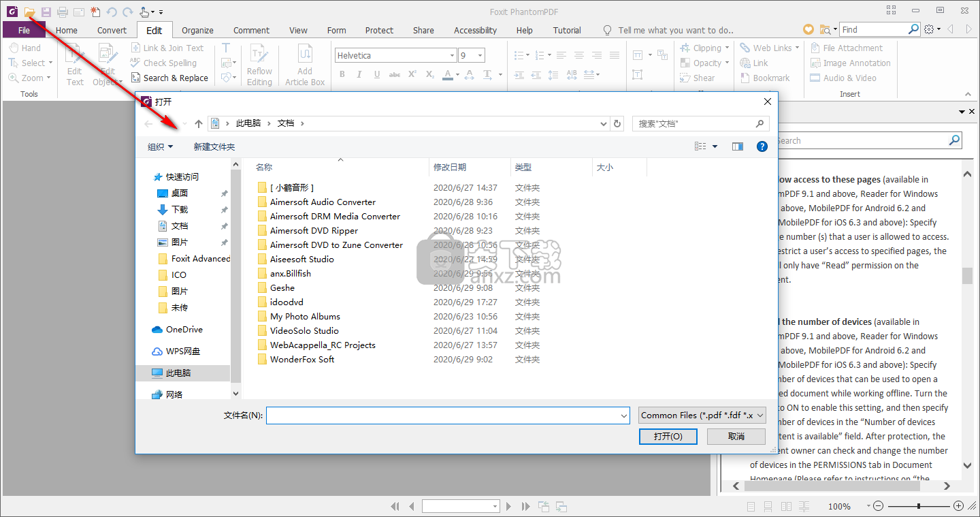Open the Select tool dropdown in Tools group

[50, 63]
